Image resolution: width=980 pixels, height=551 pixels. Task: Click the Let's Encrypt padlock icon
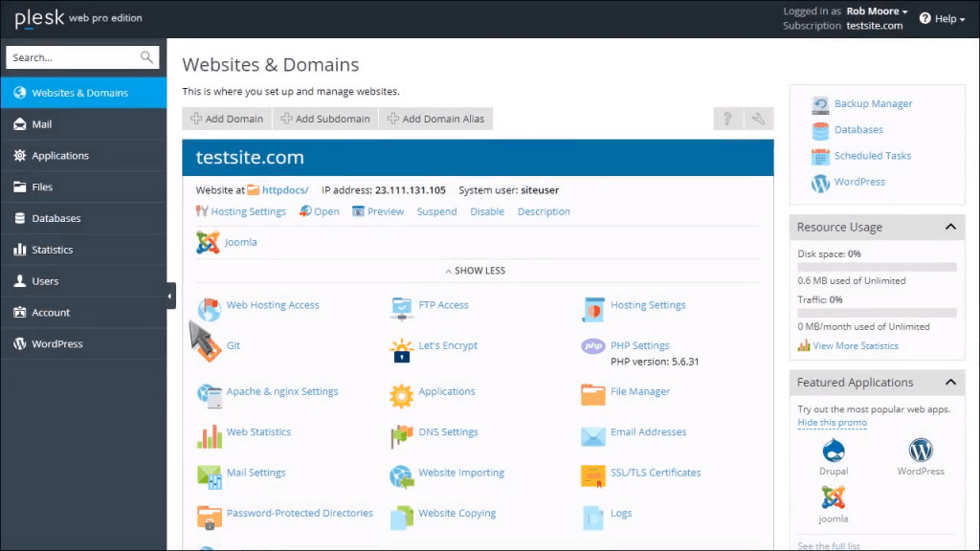coord(401,350)
